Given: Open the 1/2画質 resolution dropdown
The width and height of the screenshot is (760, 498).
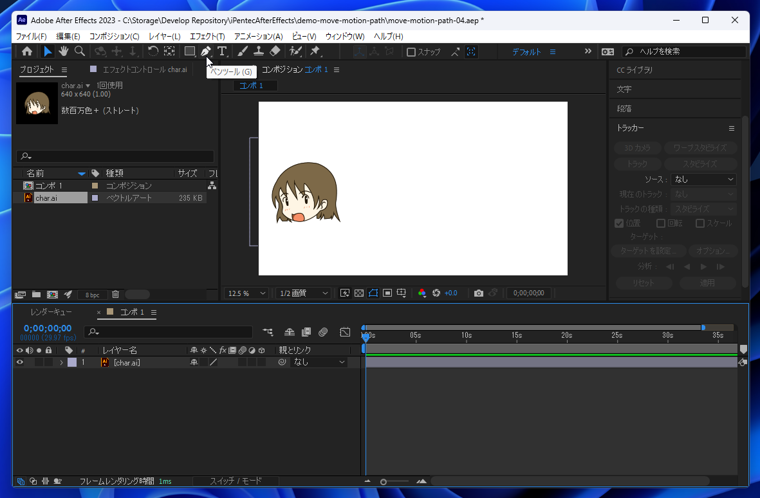Looking at the screenshot, I should point(304,294).
